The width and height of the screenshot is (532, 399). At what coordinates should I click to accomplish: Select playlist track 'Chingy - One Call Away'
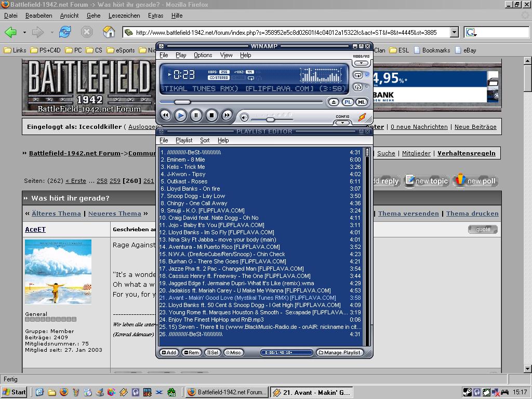261,203
